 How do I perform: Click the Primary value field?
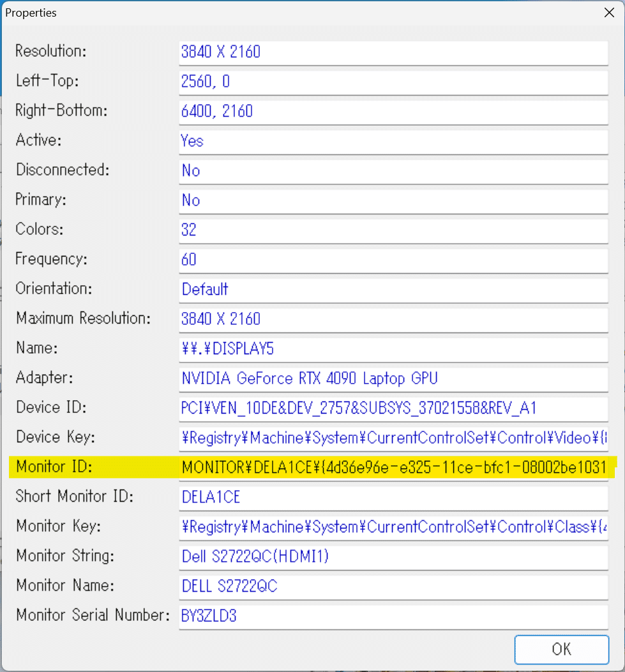pyautogui.click(x=393, y=201)
